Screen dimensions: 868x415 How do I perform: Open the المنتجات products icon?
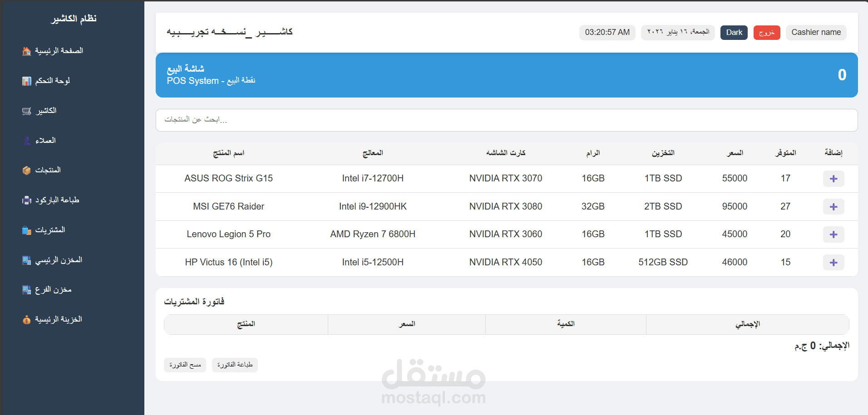26,170
